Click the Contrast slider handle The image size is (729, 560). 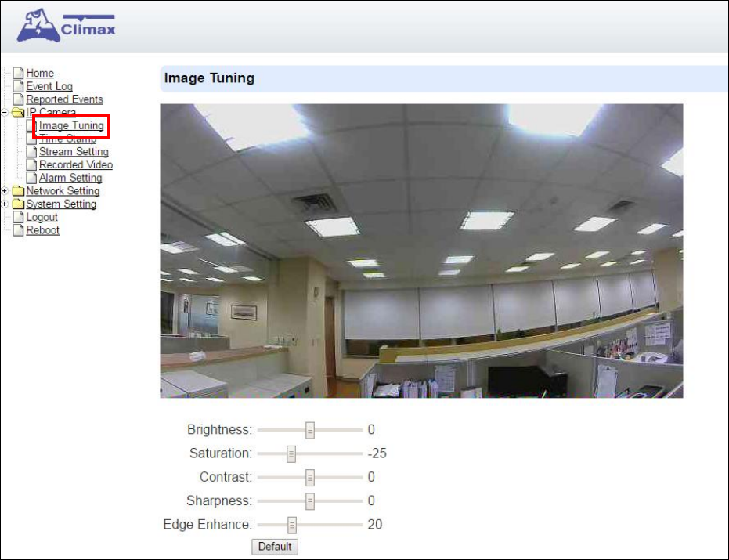click(310, 478)
